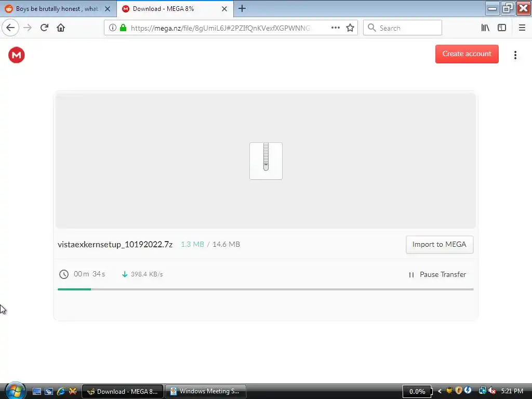The height and width of the screenshot is (399, 532).
Task: Launch Internet Explorer from quick launch
Action: [61, 391]
